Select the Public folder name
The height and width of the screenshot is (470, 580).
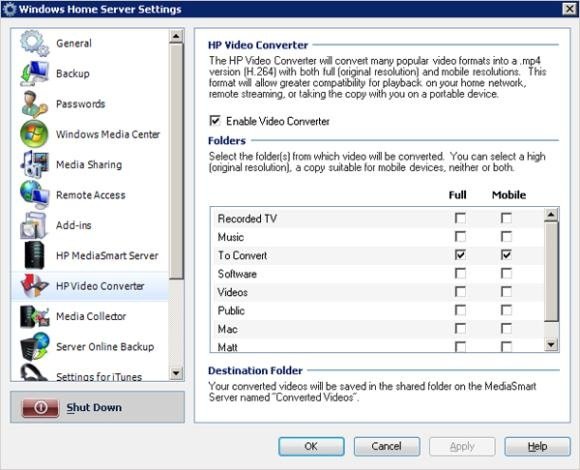pos(231,310)
